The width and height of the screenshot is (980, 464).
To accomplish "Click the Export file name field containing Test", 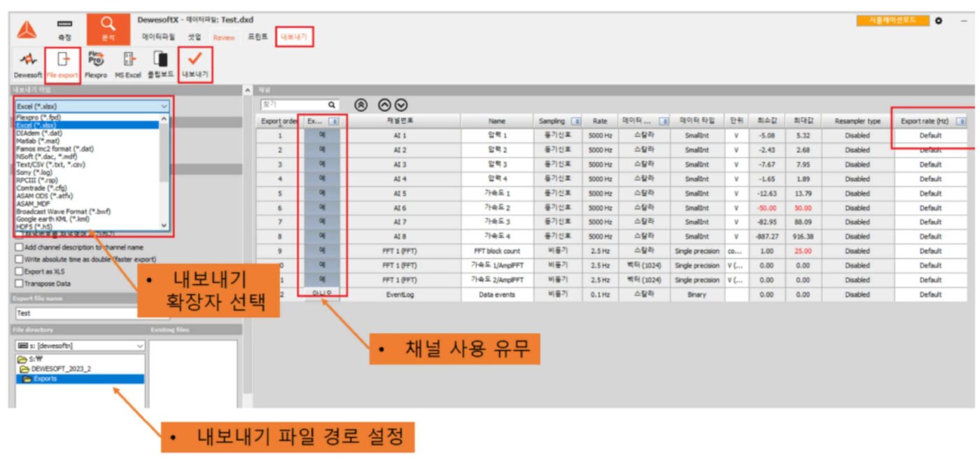I will (91, 314).
